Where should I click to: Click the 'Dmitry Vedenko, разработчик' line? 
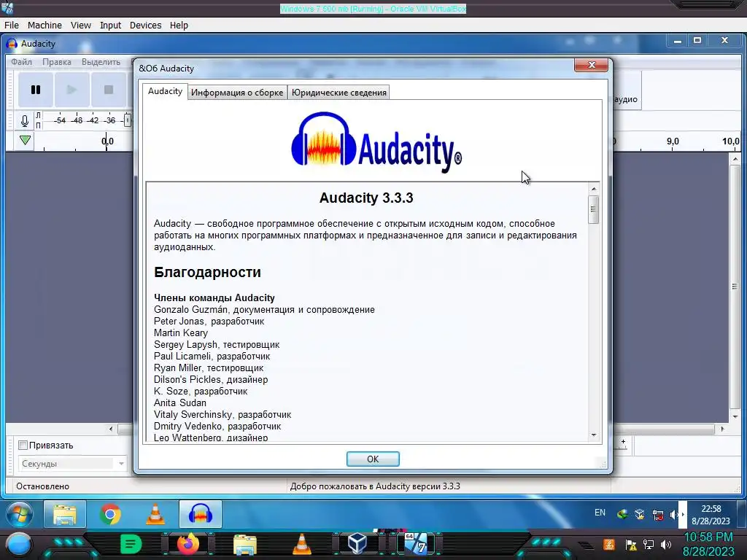pyautogui.click(x=217, y=426)
